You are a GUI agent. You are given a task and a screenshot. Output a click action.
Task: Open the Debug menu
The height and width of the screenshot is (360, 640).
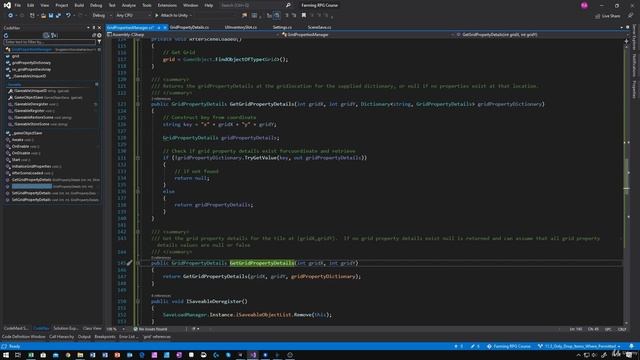(96, 5)
